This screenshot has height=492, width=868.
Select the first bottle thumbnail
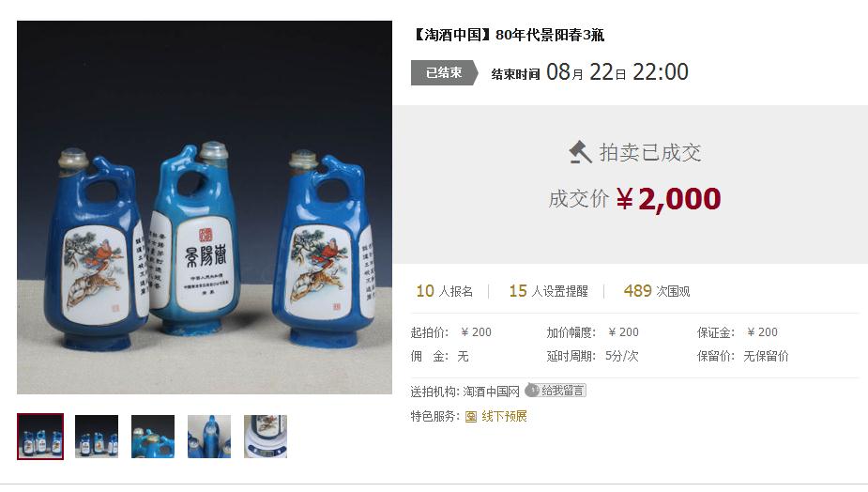(40, 436)
